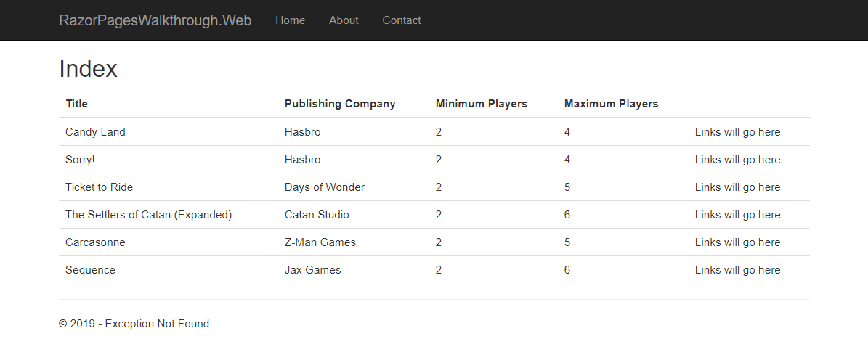The height and width of the screenshot is (360, 868).
Task: Click the Publishing Company column header
Action: [x=340, y=104]
